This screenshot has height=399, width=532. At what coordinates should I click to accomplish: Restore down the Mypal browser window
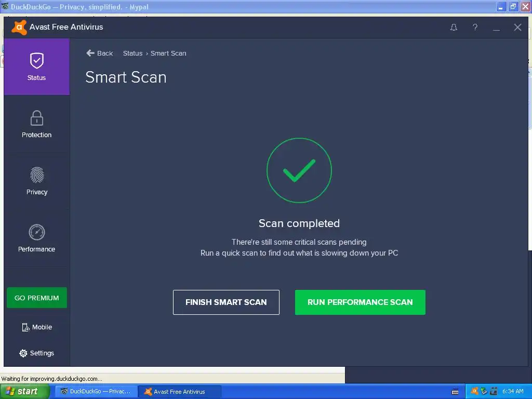tap(513, 6)
